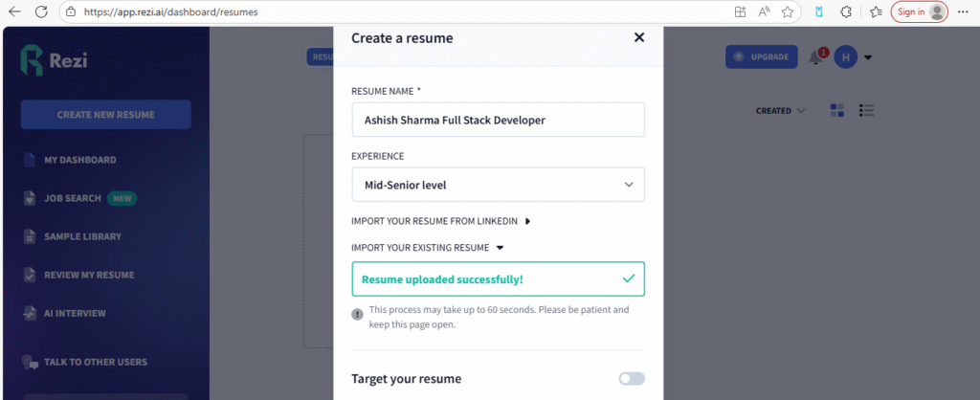This screenshot has height=400, width=980.
Task: Click the browser refresh icon
Action: pos(41,12)
